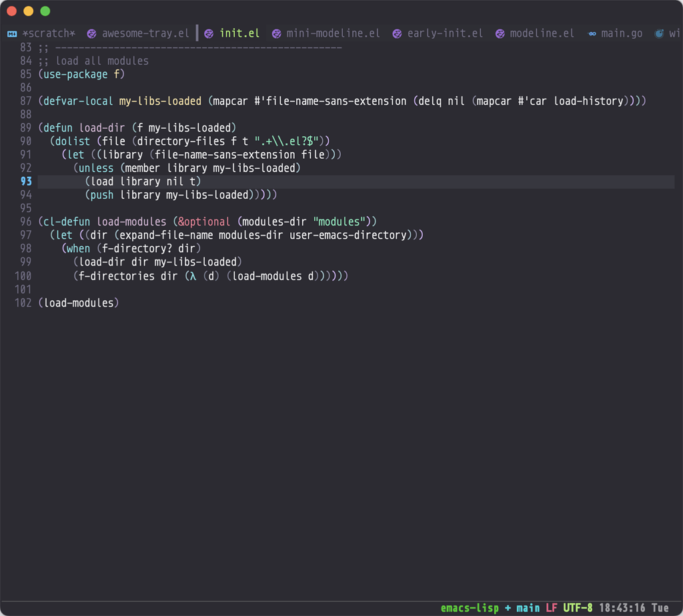
Task: Click the LF line-ending indicator
Action: (x=551, y=608)
